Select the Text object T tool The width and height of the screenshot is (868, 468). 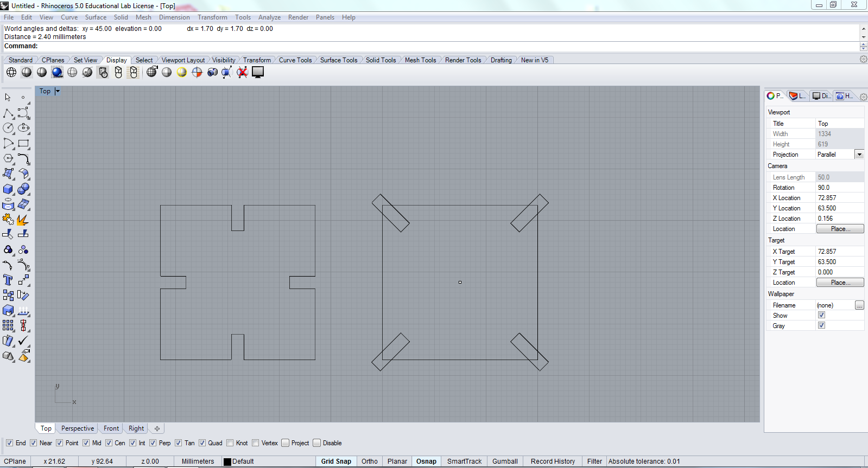point(8,280)
